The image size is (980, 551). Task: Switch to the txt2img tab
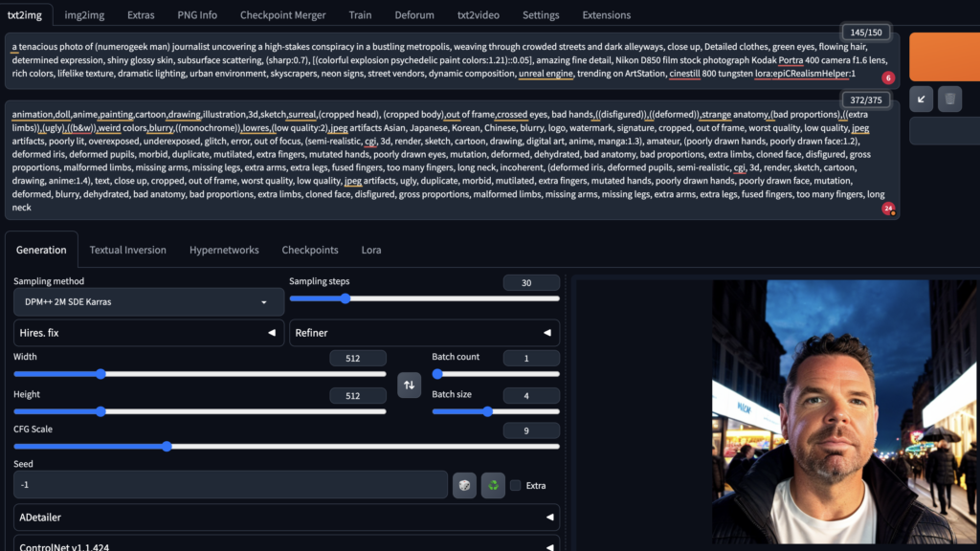coord(25,15)
